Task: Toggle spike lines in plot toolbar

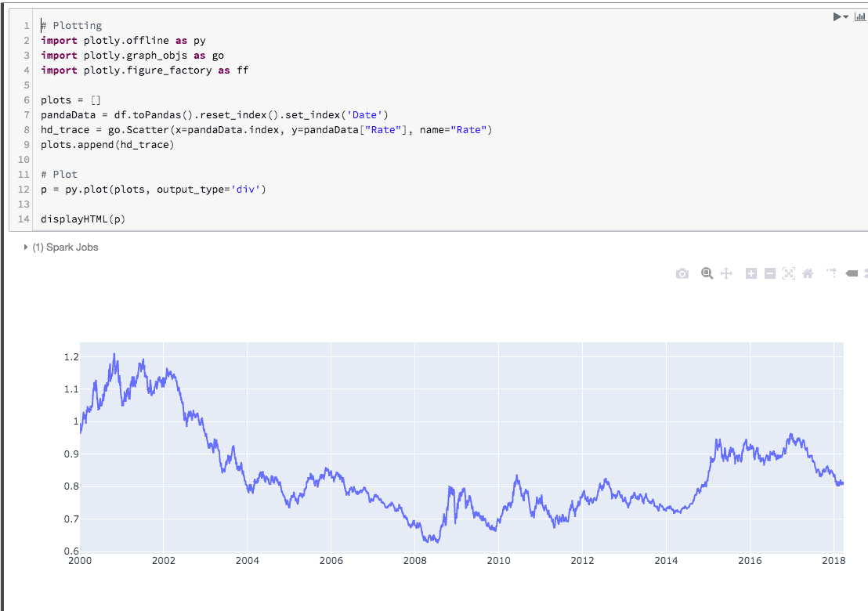Action: point(832,273)
